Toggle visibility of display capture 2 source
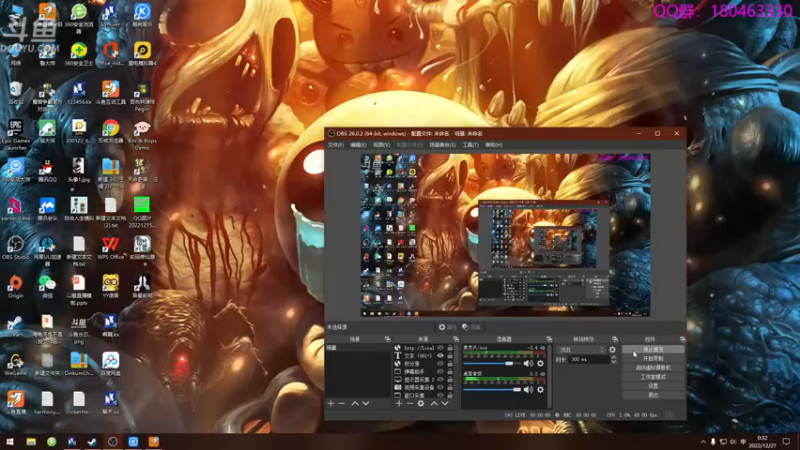Image resolution: width=800 pixels, height=450 pixels. 440,380
